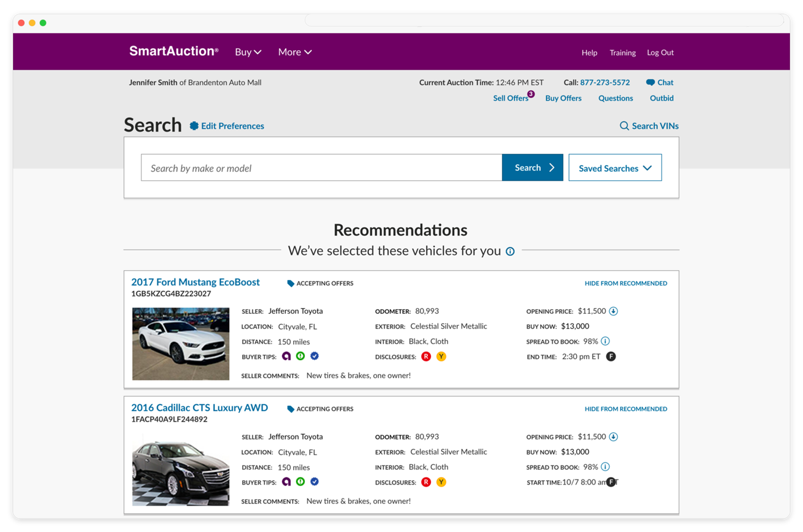Click the Mustang purple buyer tip icon
This screenshot has width=803, height=532.
(286, 356)
